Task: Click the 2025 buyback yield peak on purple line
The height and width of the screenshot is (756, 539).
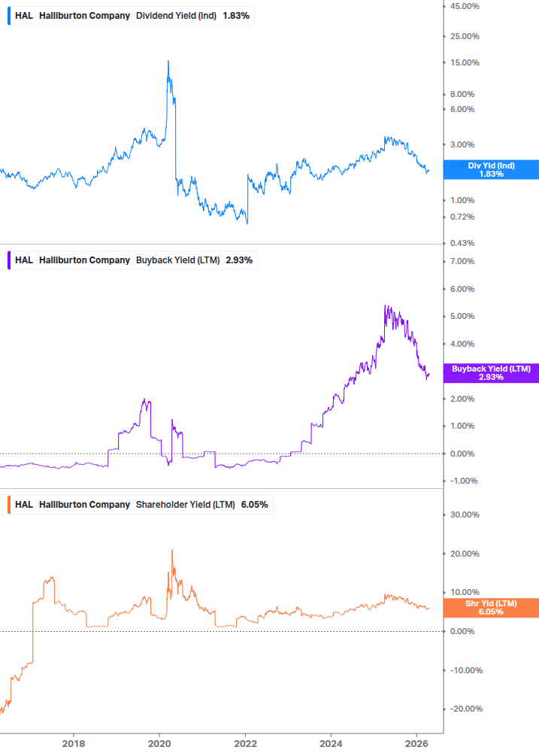Action: (386, 305)
